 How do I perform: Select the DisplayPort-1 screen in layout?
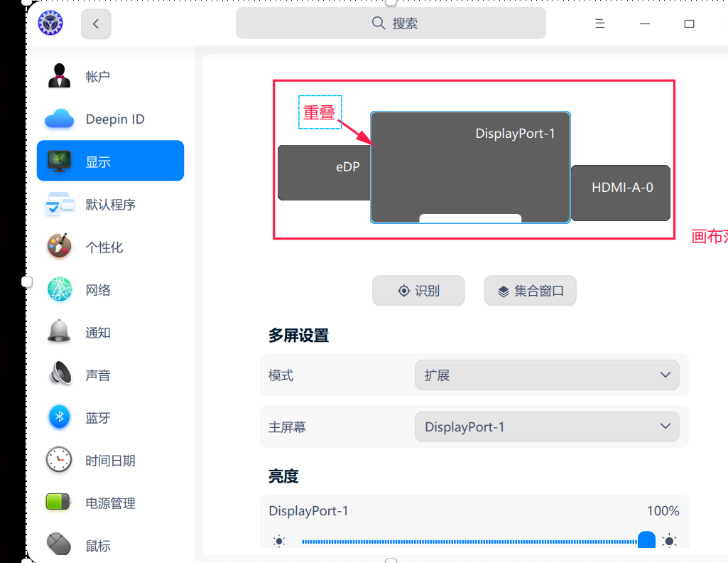tap(470, 167)
